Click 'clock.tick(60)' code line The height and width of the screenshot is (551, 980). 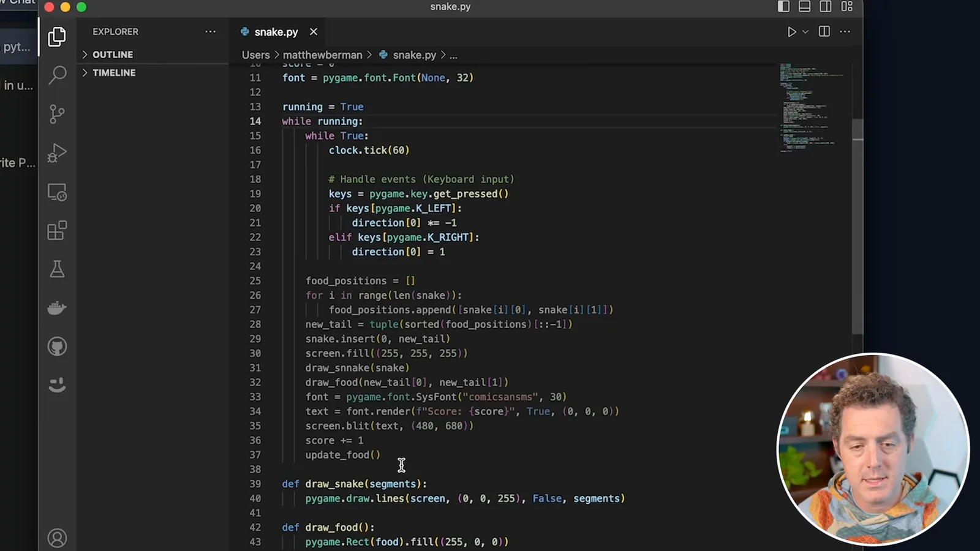pyautogui.click(x=369, y=150)
